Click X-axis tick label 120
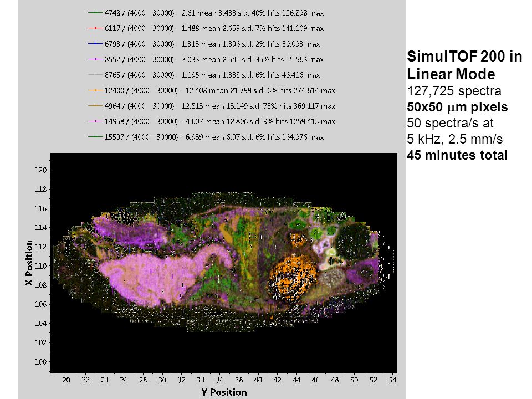 (40, 170)
